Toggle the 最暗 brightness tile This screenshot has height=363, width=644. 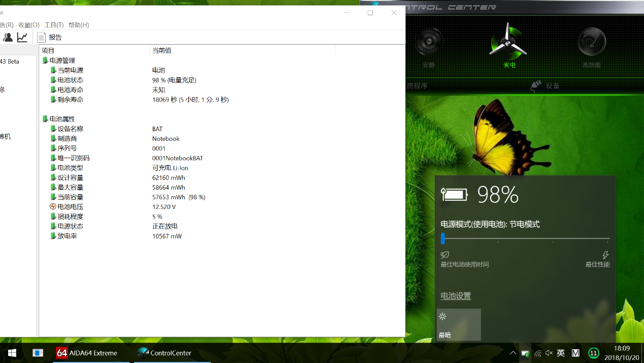(459, 324)
